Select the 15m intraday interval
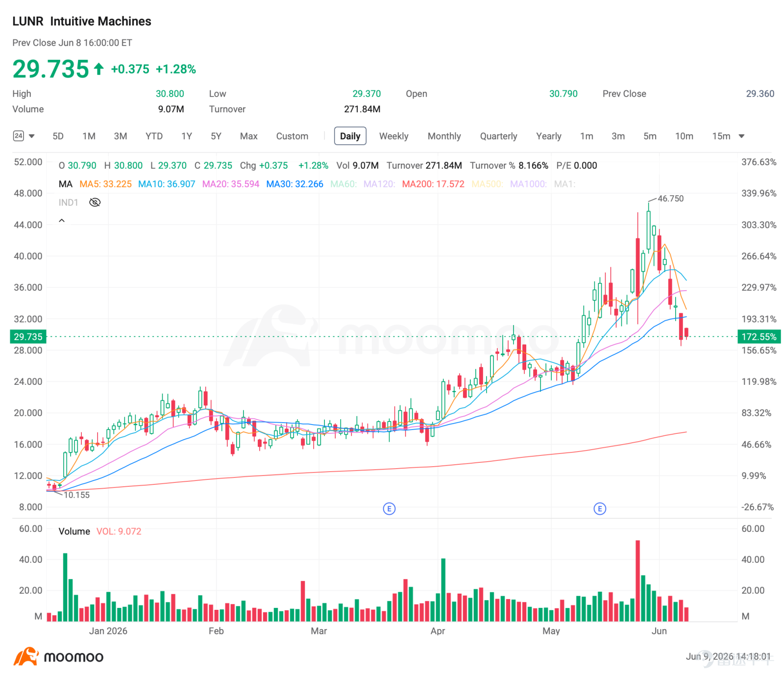This screenshot has width=784, height=677. (x=721, y=136)
